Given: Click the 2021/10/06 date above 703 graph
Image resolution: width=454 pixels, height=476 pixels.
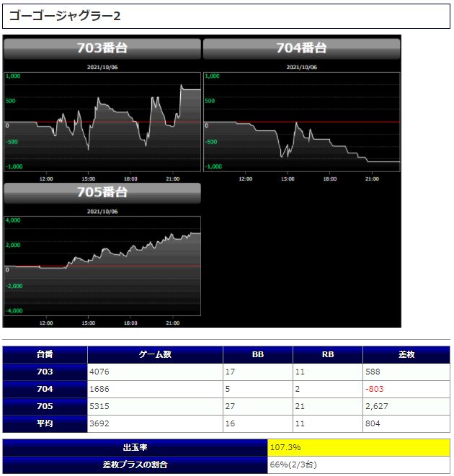Looking at the screenshot, I should pyautogui.click(x=102, y=68).
